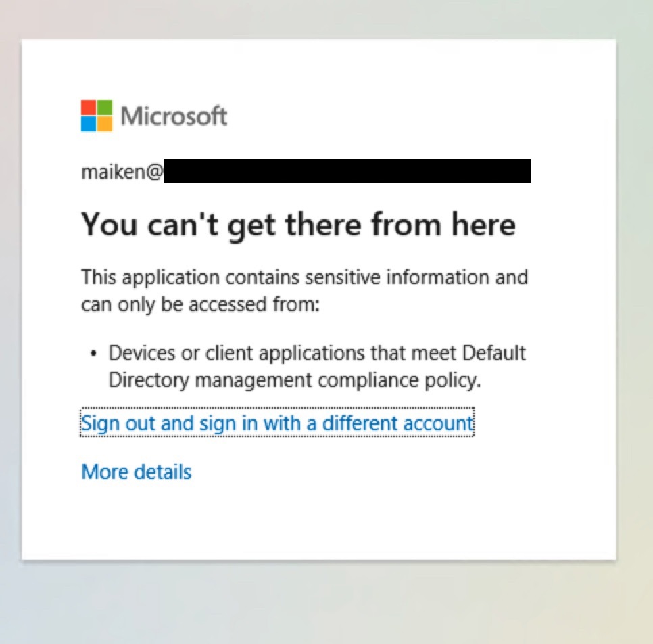The image size is (653, 644).
Task: Click the green square in Microsoft logo
Action: coord(105,108)
